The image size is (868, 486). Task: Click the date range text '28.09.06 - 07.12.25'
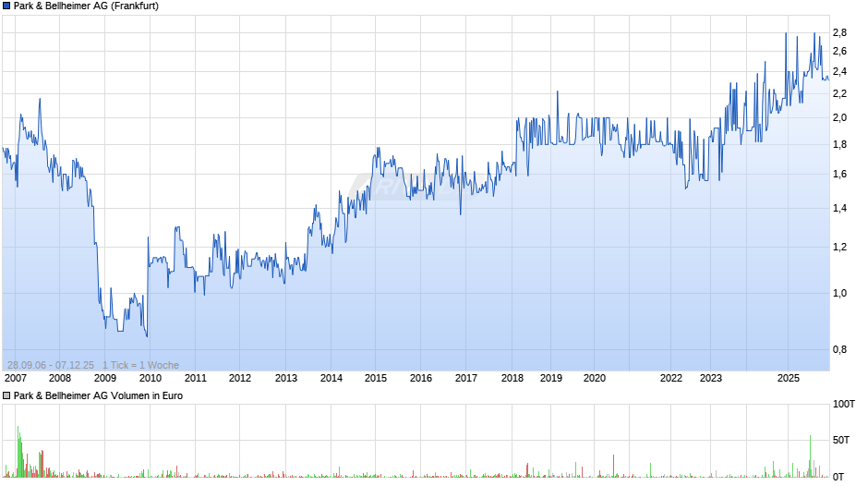point(51,365)
